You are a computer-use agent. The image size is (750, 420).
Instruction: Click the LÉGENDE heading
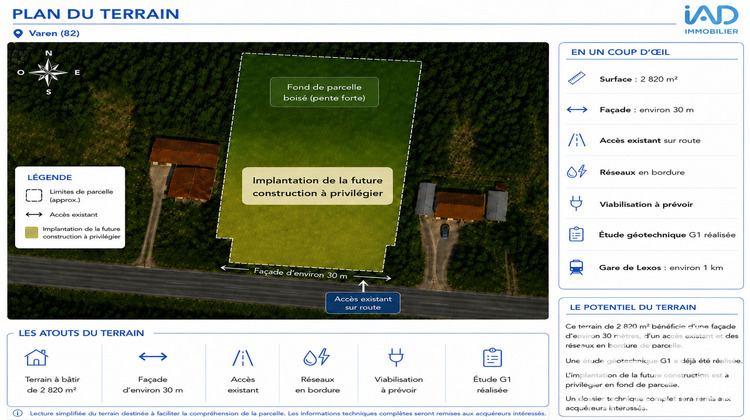49,177
